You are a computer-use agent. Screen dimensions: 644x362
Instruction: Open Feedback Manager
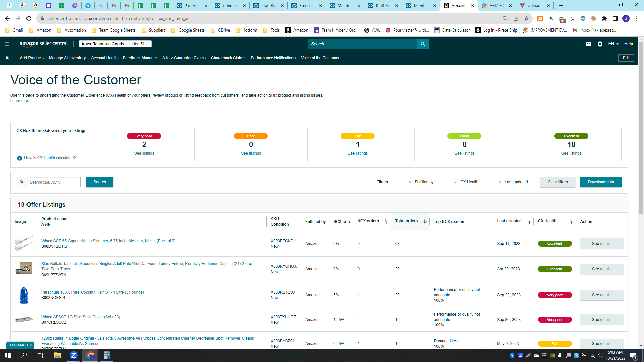[140, 58]
